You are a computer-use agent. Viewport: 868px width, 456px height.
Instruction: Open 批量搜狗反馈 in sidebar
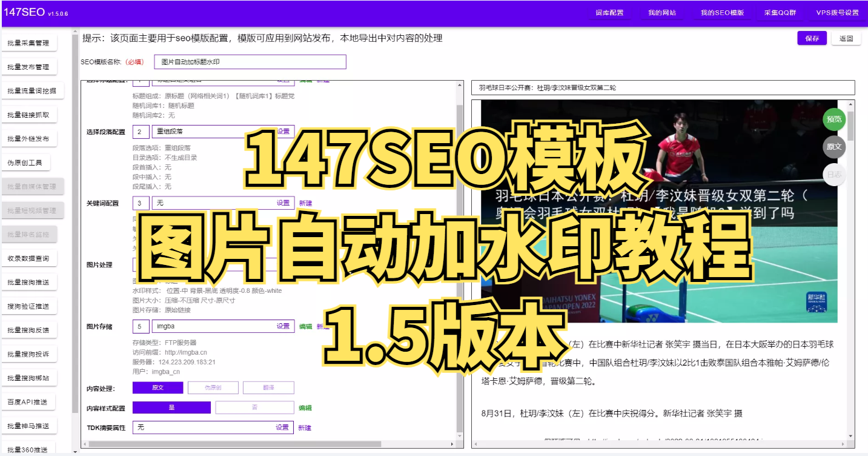tap(28, 330)
